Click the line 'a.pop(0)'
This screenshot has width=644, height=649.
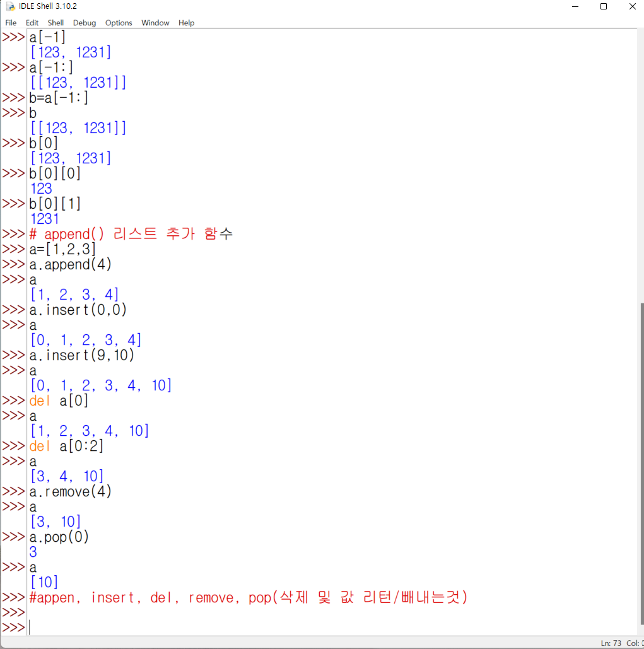coord(59,537)
